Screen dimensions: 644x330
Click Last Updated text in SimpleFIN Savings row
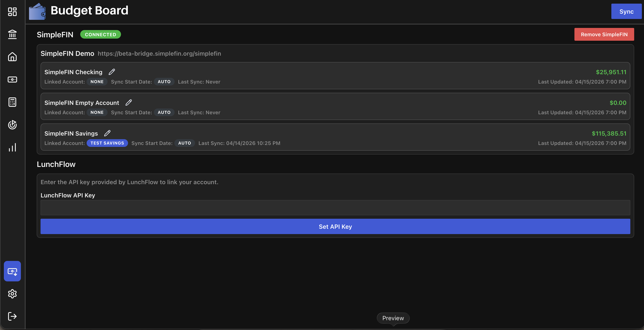click(x=582, y=143)
